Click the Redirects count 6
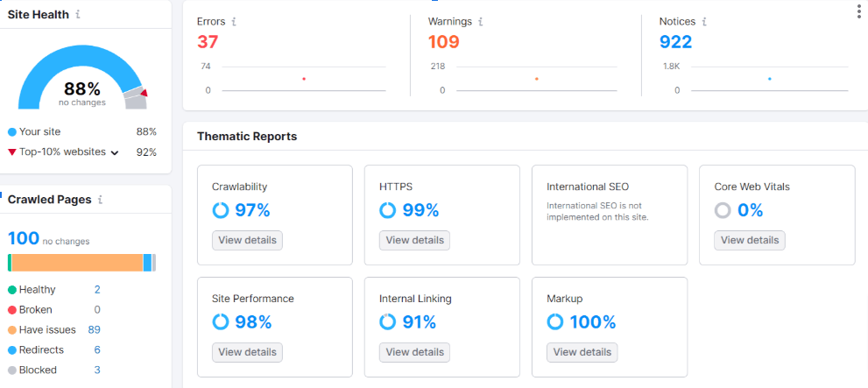The image size is (868, 388). pos(97,349)
